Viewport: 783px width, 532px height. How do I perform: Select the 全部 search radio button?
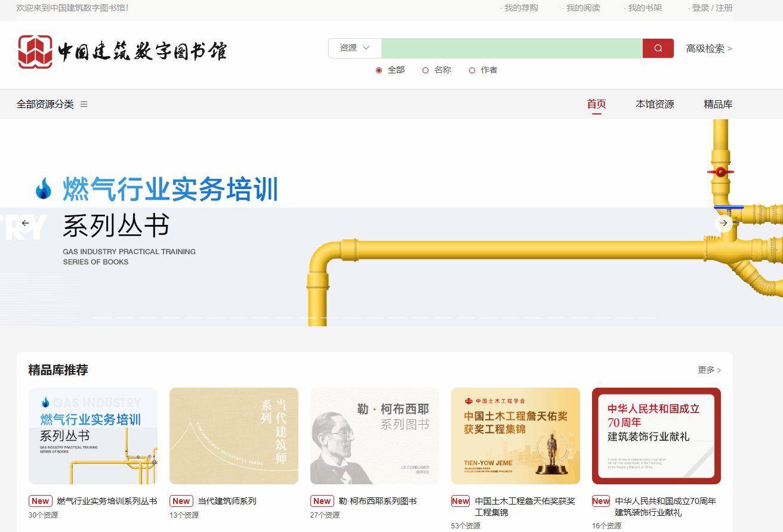(379, 70)
